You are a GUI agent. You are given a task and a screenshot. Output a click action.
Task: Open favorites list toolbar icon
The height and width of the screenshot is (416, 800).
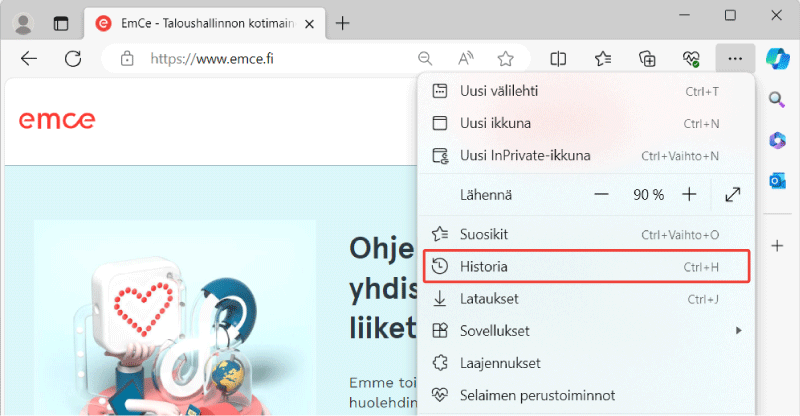pyautogui.click(x=603, y=59)
